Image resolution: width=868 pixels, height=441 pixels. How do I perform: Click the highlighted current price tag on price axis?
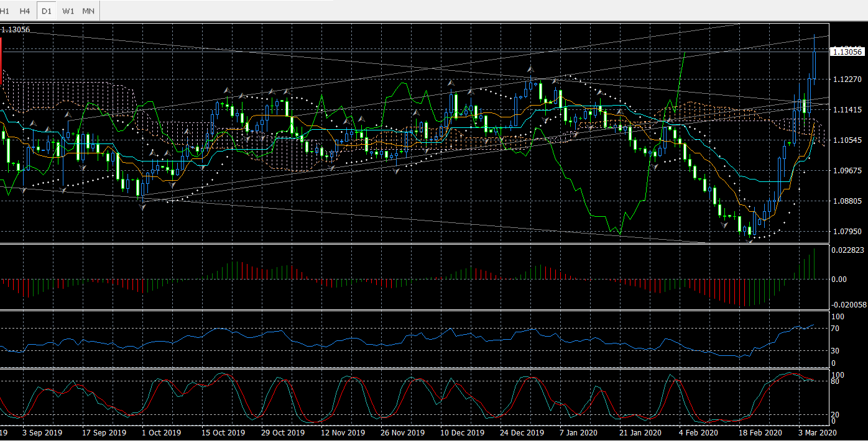[x=848, y=52]
